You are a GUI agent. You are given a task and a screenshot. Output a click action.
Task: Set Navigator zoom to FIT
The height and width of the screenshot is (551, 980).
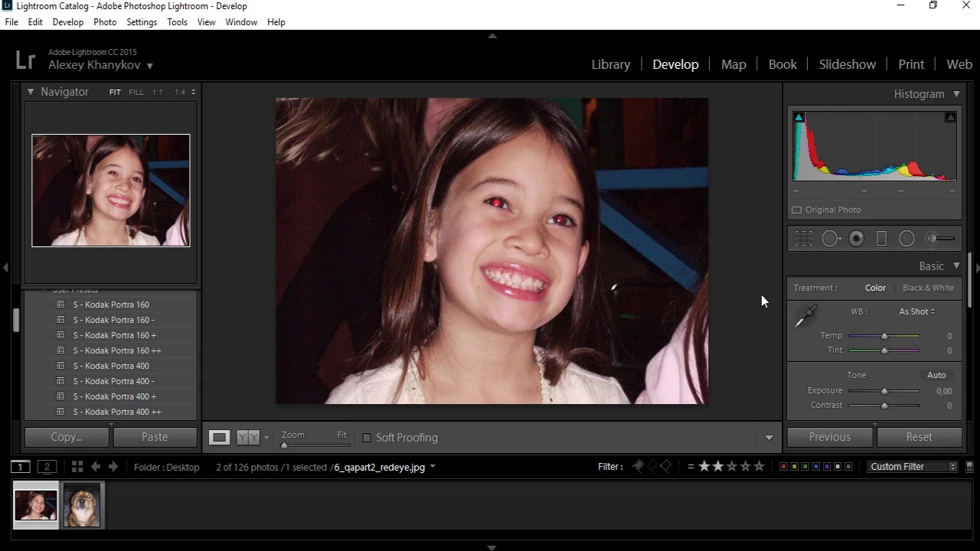point(115,92)
